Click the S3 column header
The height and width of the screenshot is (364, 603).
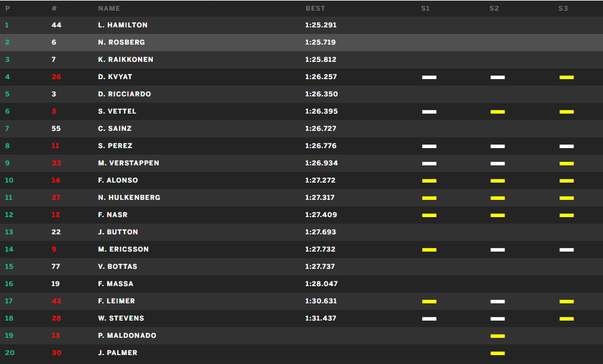(x=563, y=8)
